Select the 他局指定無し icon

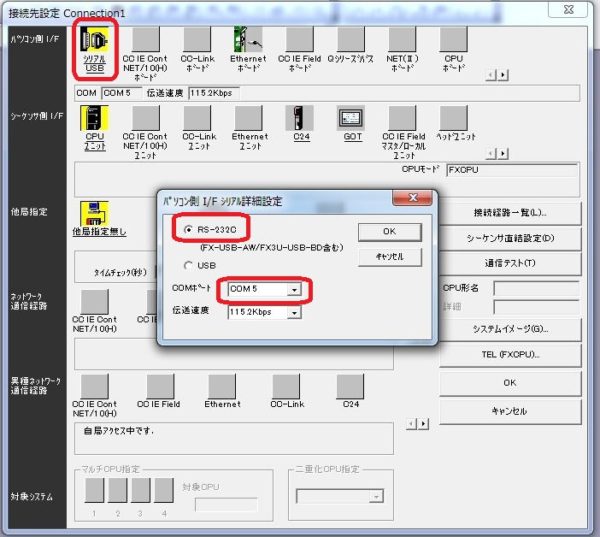tap(95, 214)
